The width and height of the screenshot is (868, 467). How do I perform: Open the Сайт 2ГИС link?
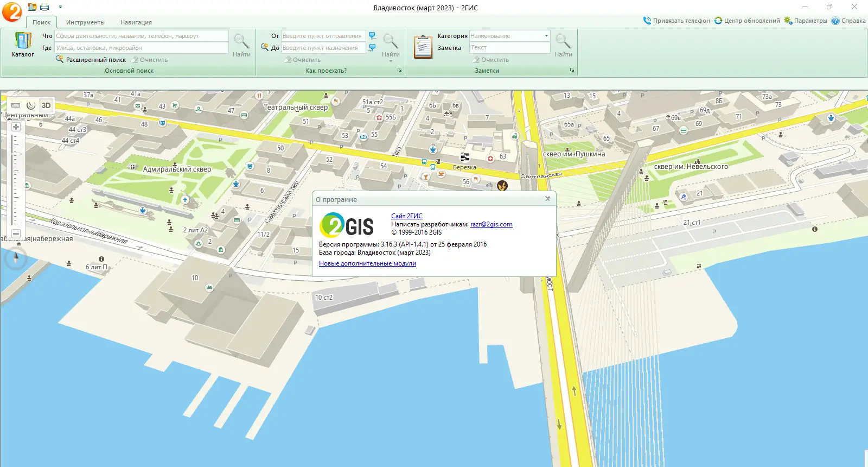tap(407, 216)
